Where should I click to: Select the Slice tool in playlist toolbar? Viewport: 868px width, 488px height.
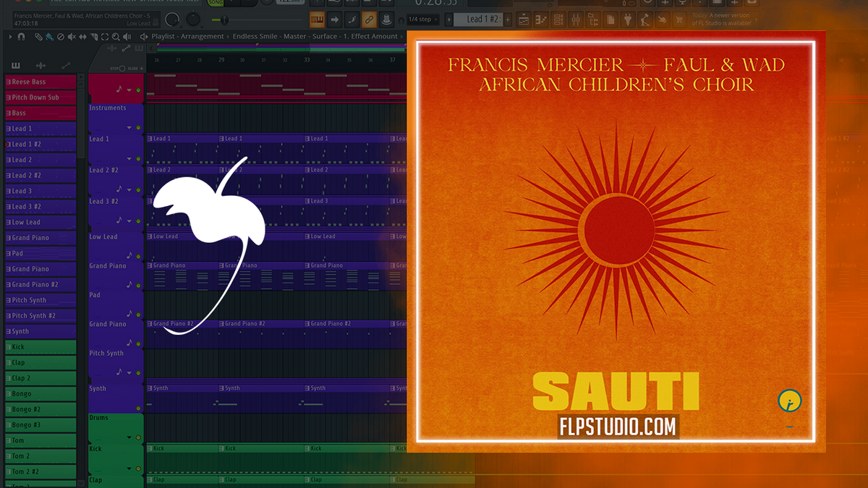click(94, 36)
